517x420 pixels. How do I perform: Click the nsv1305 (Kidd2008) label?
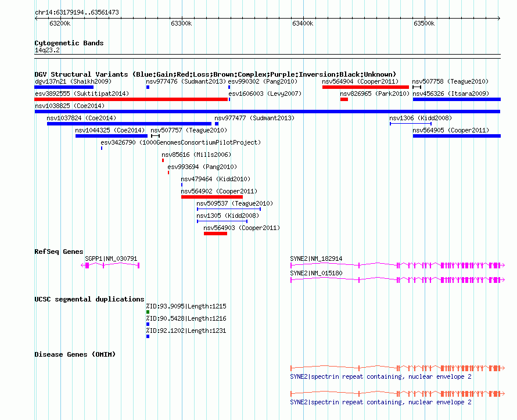[x=228, y=216]
